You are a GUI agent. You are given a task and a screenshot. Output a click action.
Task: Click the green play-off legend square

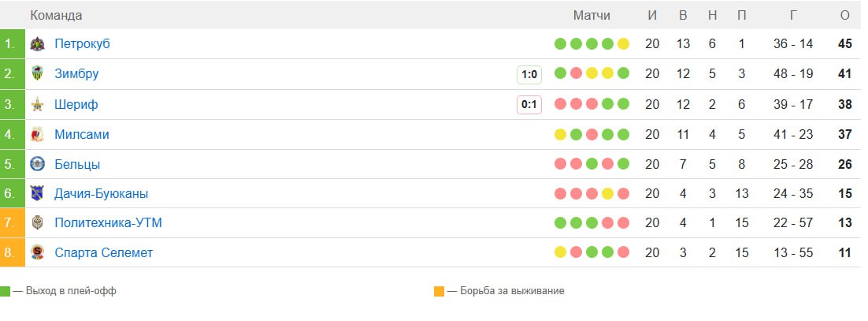[x=6, y=291]
